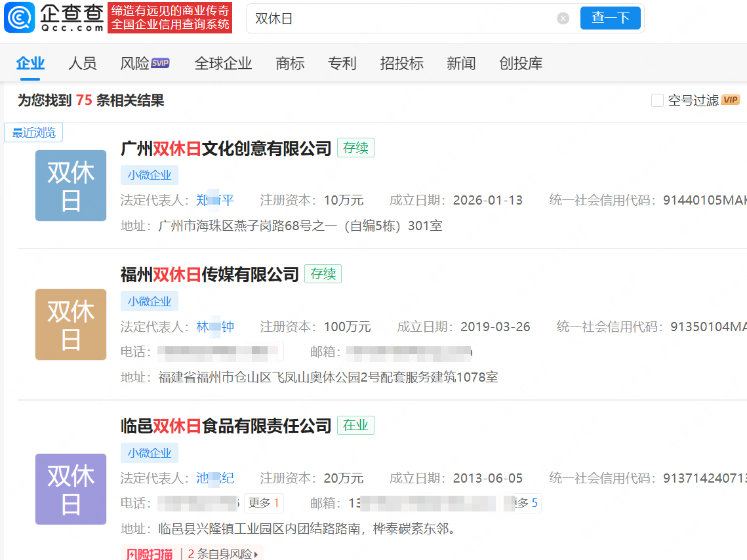Click the VIP badge beside 空号过滤
747x560 pixels.
tap(730, 100)
